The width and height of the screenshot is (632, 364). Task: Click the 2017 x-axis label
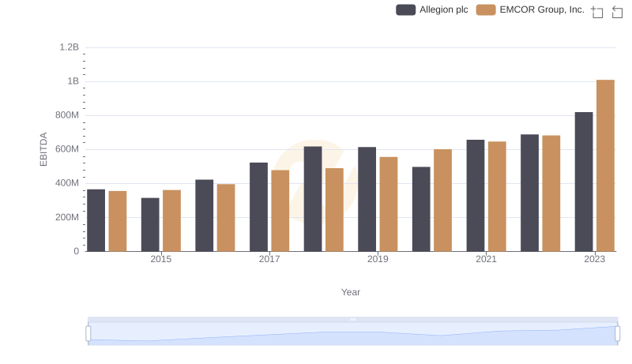269,259
